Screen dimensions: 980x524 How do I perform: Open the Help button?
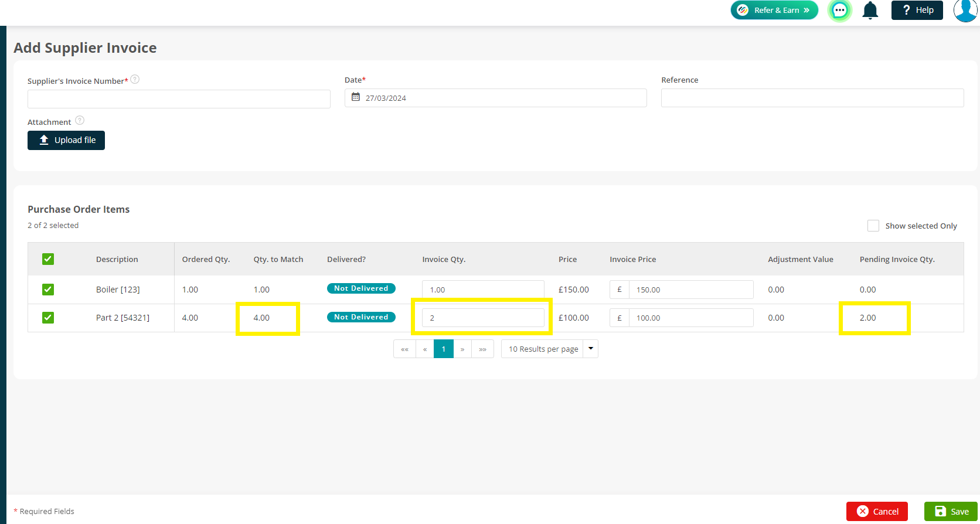click(917, 10)
